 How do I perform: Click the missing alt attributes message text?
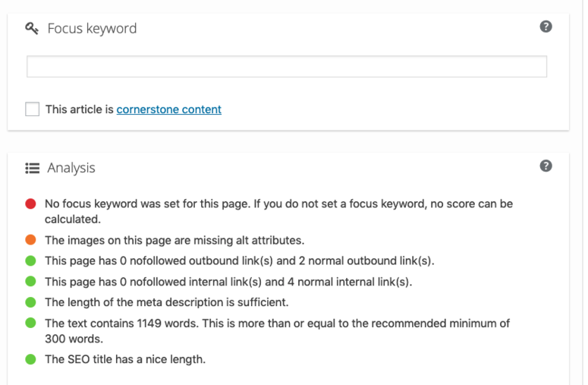coord(175,240)
